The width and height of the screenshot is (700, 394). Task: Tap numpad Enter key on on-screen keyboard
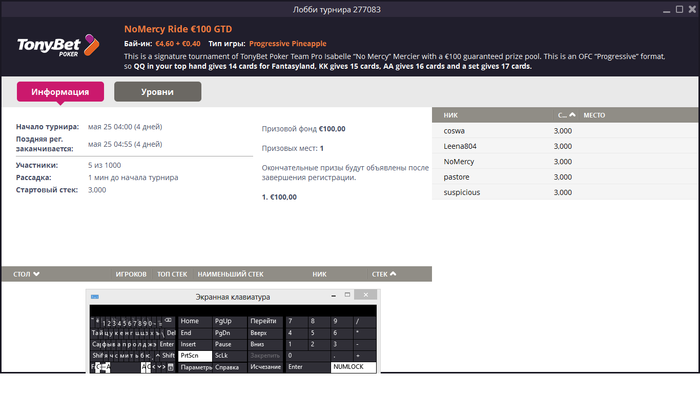pos(308,367)
